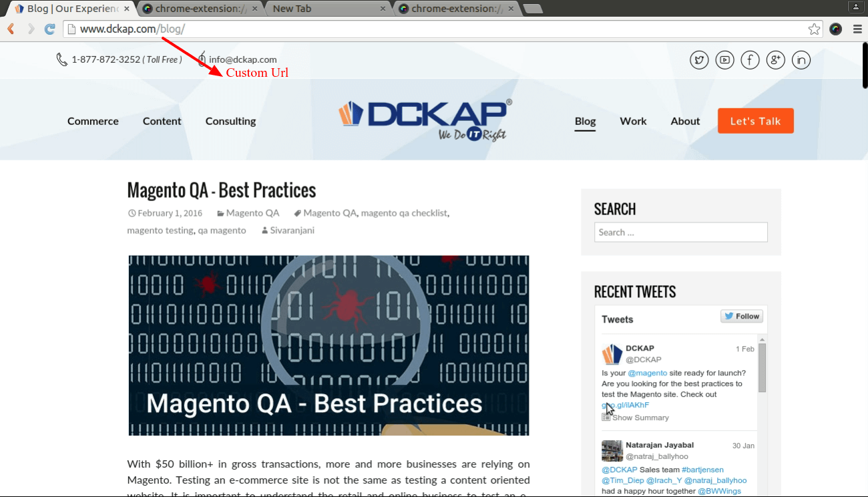Open the Facebook social icon

click(x=750, y=59)
